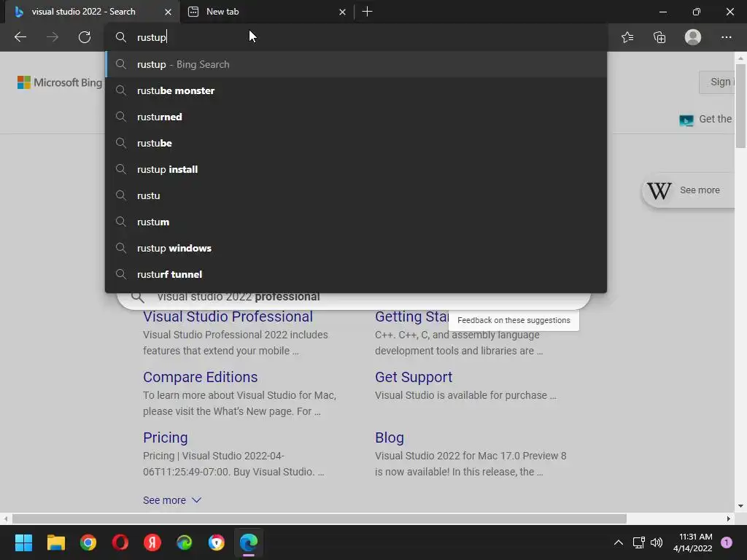Go back using the browser back arrow
The image size is (747, 560).
20,37
